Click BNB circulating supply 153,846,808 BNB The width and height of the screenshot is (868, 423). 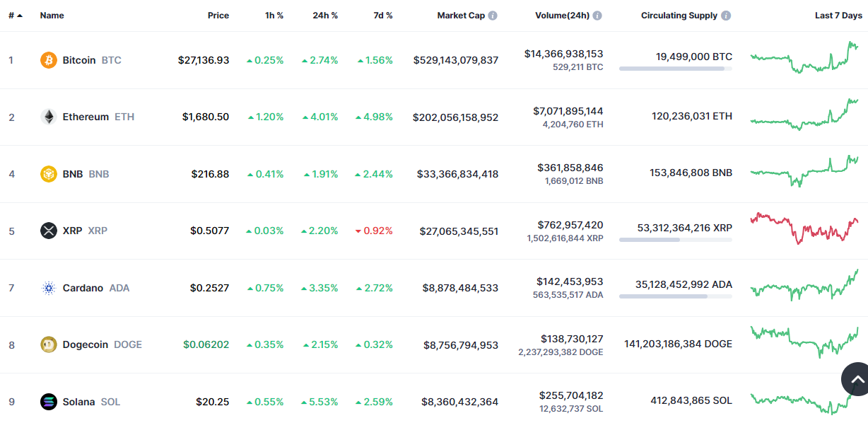pos(691,173)
